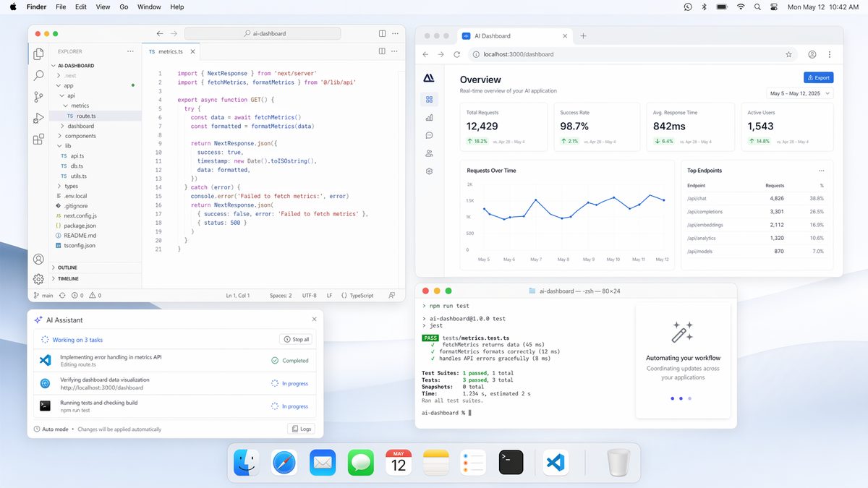
Task: Click the blue Export button
Action: (818, 77)
